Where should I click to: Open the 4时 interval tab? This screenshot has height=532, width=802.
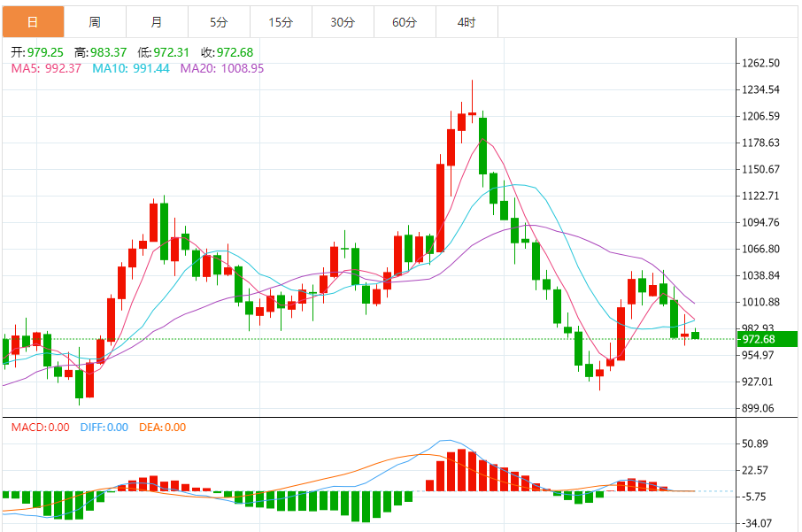tap(467, 22)
